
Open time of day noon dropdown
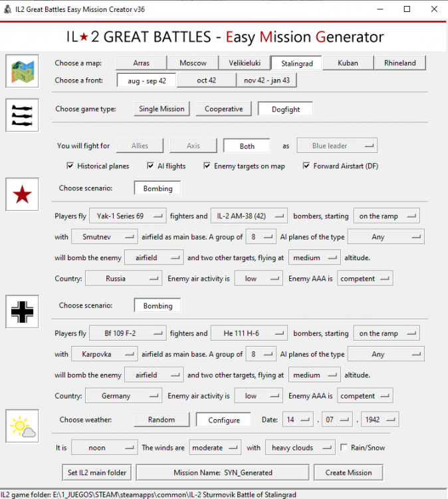click(104, 448)
